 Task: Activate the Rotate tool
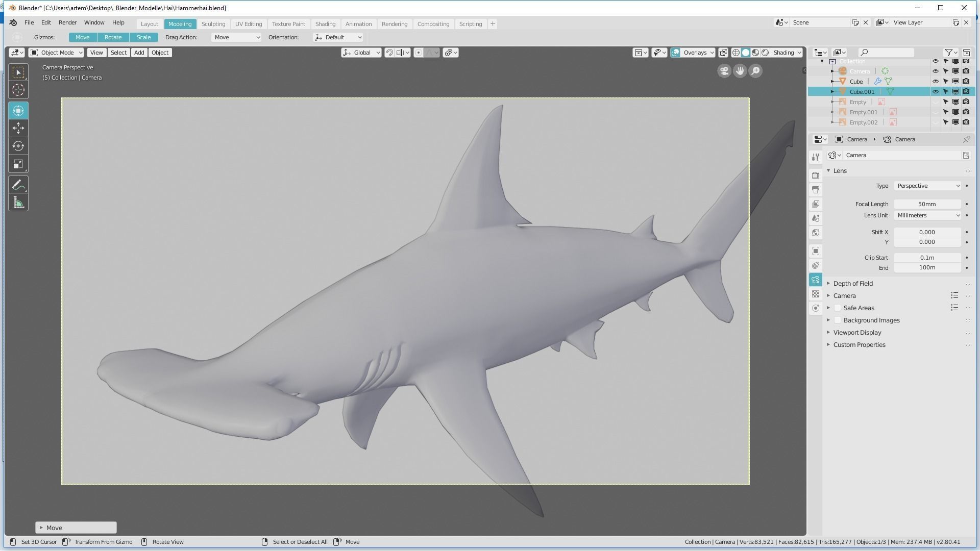click(x=18, y=146)
